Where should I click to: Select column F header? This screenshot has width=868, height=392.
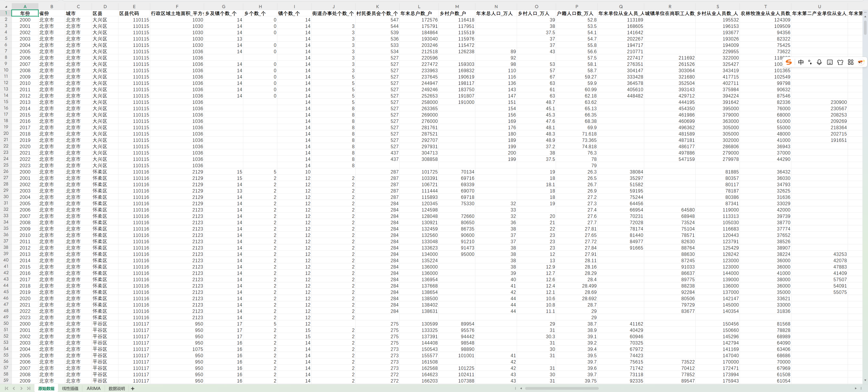(x=177, y=6)
